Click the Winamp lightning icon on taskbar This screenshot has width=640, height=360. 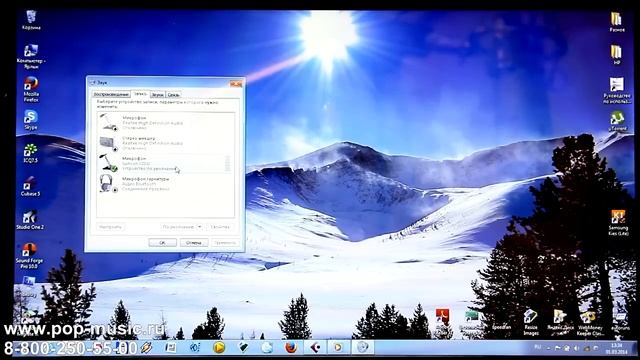pyautogui.click(x=147, y=347)
